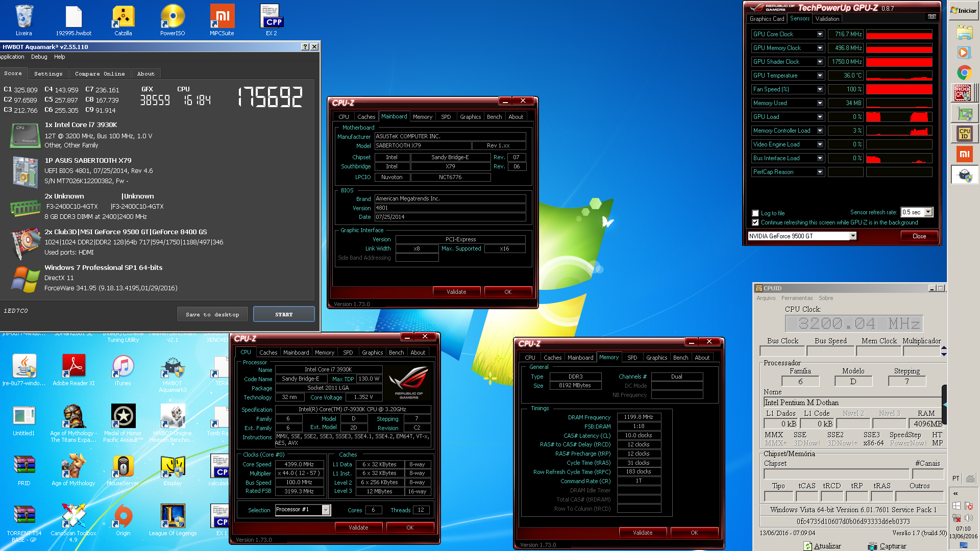Open the PRID archive desktop icon
This screenshot has height=551, width=980.
click(x=24, y=470)
